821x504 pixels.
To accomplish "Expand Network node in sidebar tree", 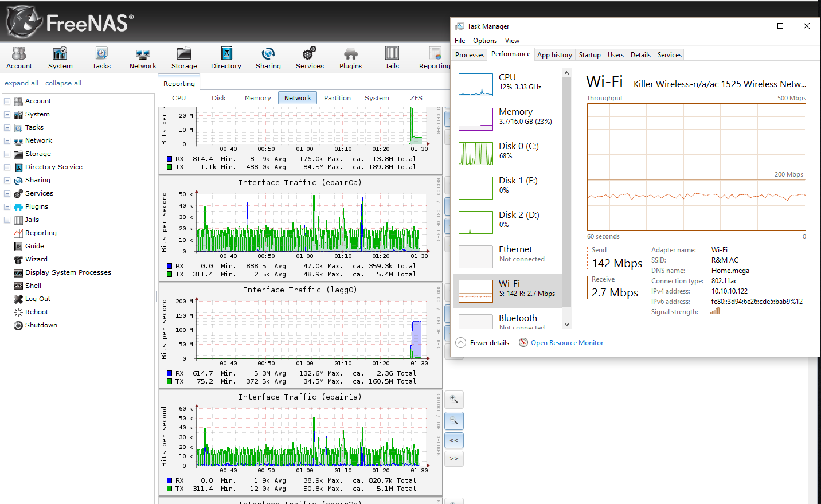I will tap(7, 140).
